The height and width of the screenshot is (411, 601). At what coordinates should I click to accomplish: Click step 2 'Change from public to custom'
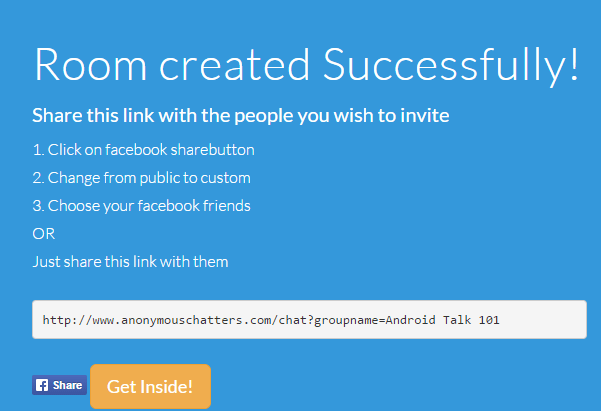coord(141,178)
